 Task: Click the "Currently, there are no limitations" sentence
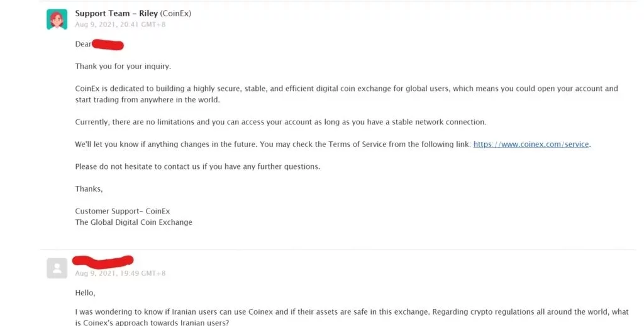coord(280,122)
